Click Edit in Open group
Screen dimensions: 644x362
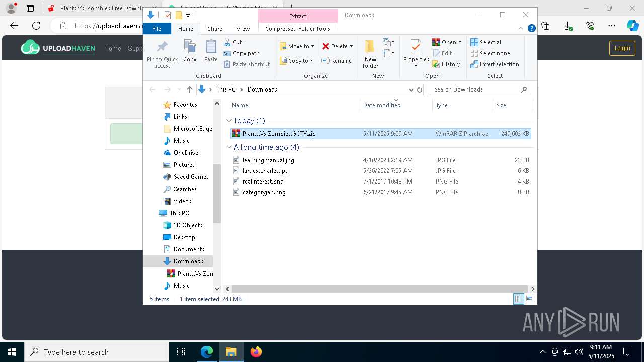(x=442, y=53)
